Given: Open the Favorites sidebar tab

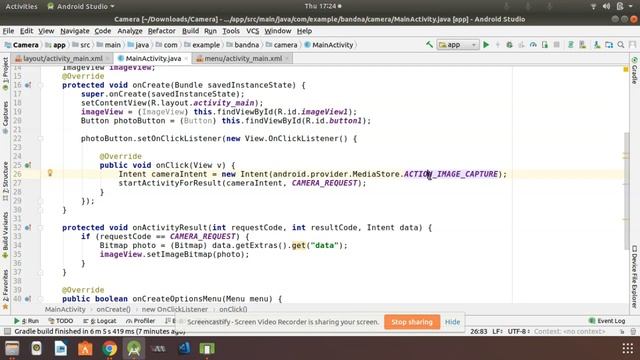Looking at the screenshot, I should 5,289.
